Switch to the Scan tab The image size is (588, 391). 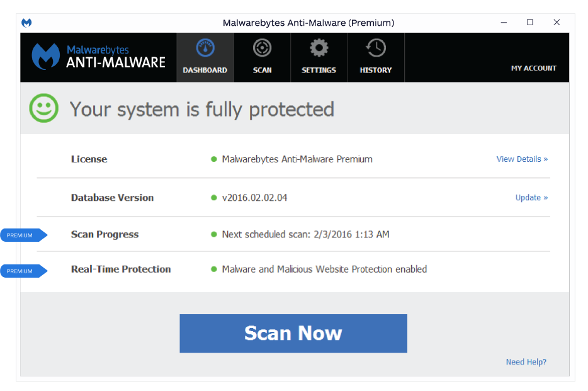[262, 57]
